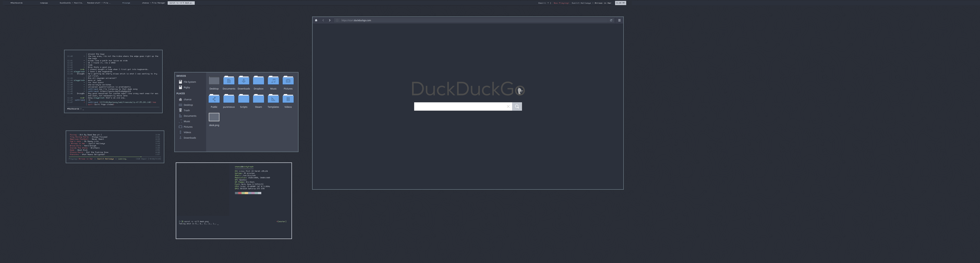This screenshot has width=980, height=263.
Task: Click the DuckDuckGo search magnifier button
Action: click(517, 107)
